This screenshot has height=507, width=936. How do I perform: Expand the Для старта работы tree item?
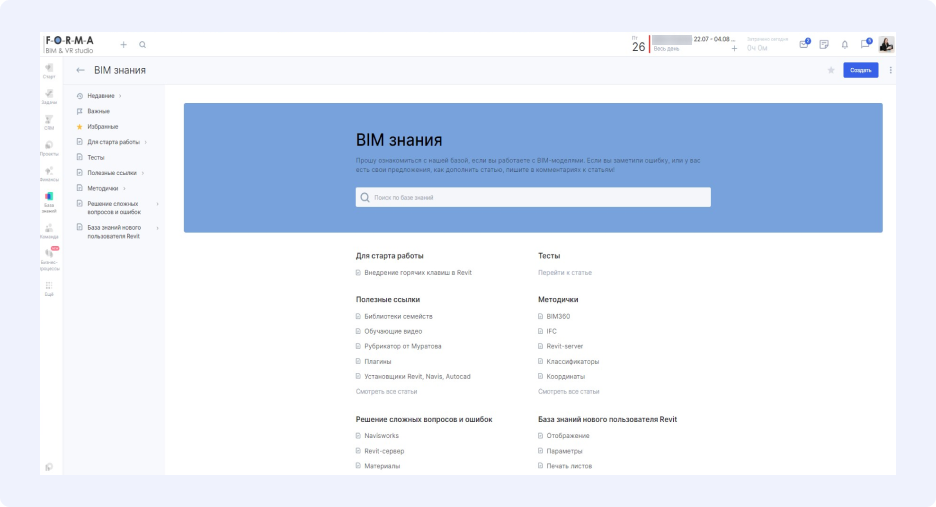[145, 142]
